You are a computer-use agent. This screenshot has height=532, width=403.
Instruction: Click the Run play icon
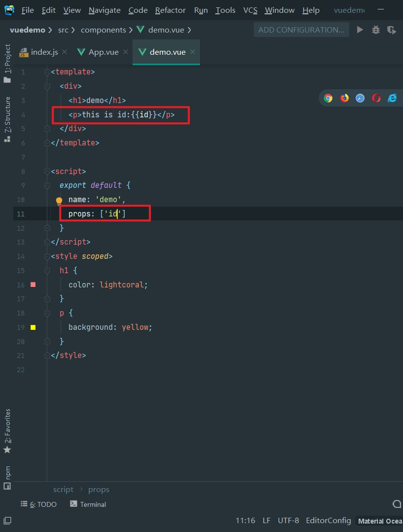[360, 30]
